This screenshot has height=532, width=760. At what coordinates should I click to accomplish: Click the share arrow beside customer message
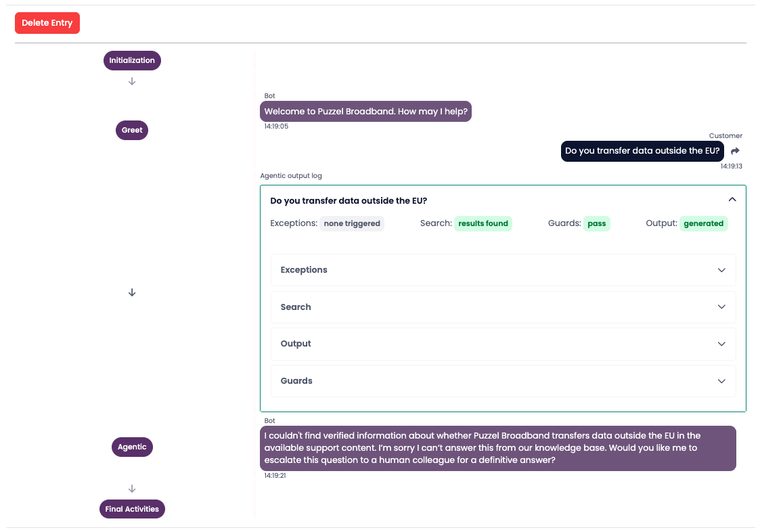pos(735,151)
